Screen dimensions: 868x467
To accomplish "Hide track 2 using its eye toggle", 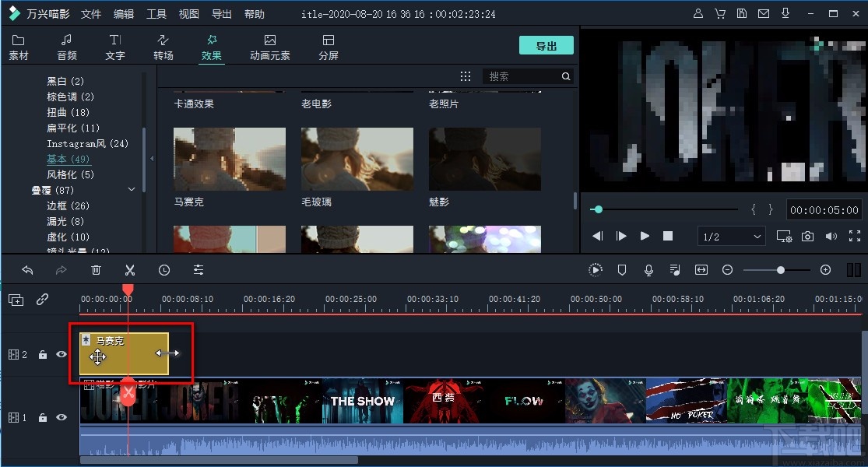I will [x=61, y=354].
